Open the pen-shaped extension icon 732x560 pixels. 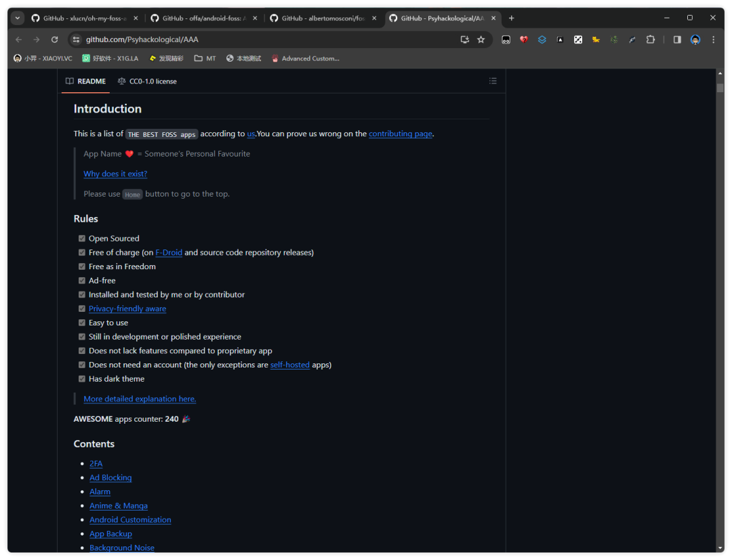pyautogui.click(x=632, y=40)
